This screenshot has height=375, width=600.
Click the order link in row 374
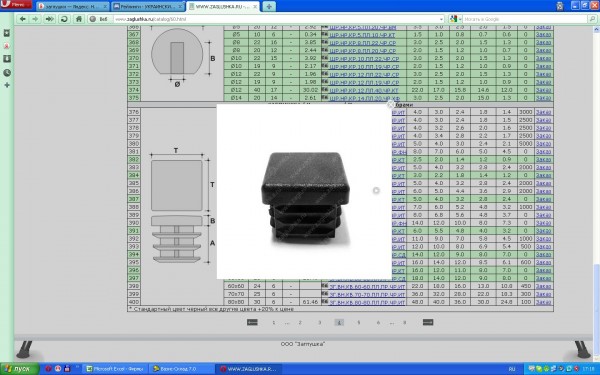pyautogui.click(x=543, y=90)
